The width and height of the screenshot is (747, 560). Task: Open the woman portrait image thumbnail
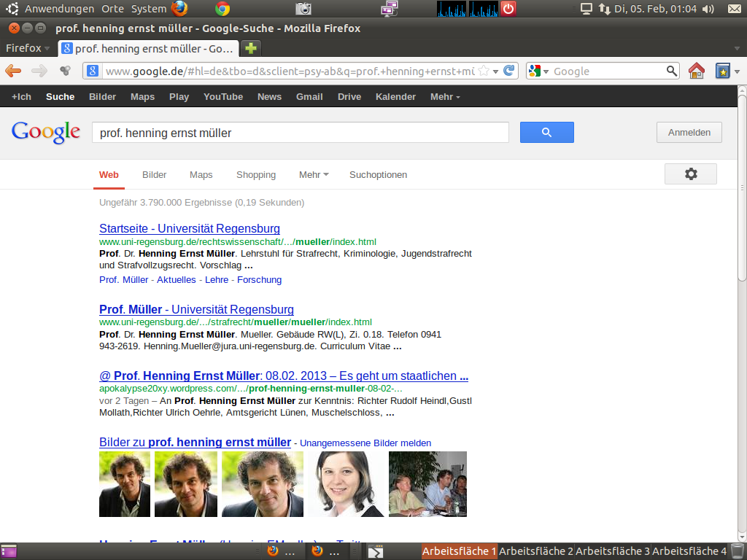pos(346,484)
